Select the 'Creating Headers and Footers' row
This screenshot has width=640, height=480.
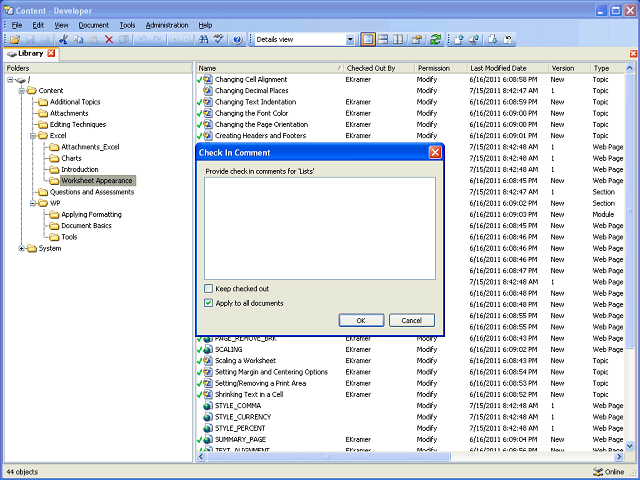coord(410,136)
